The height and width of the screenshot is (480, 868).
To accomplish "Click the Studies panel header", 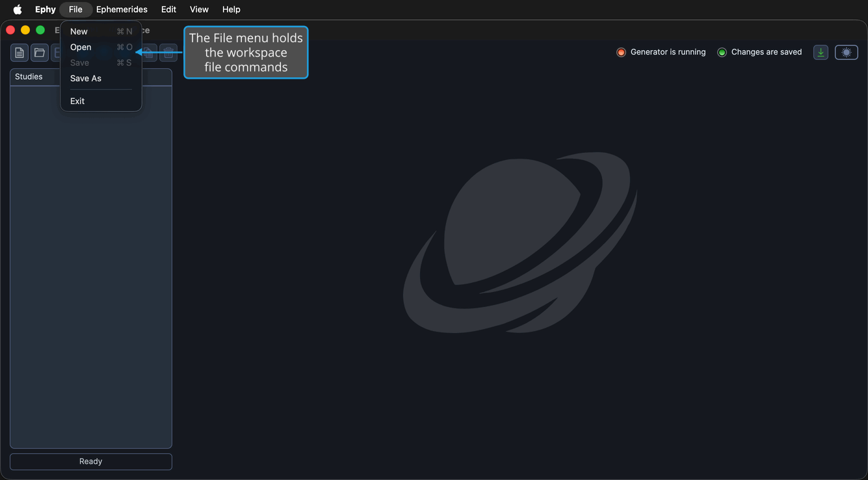I will [x=91, y=77].
